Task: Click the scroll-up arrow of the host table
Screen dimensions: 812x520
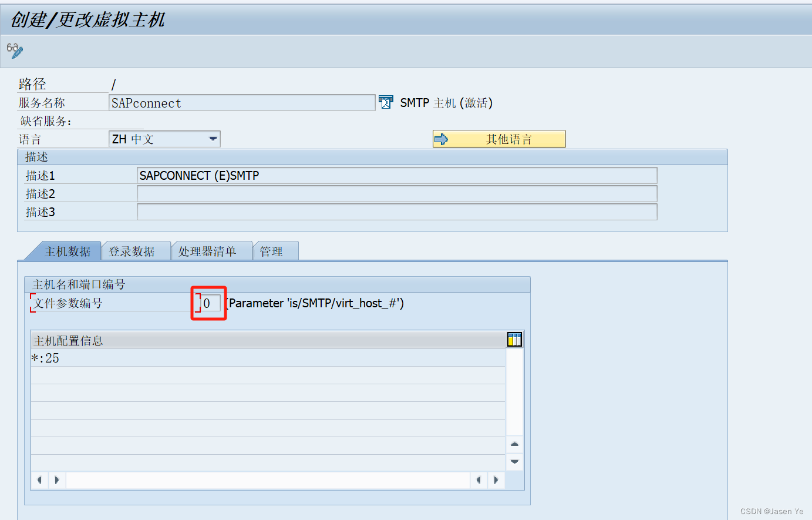Action: pos(514,445)
